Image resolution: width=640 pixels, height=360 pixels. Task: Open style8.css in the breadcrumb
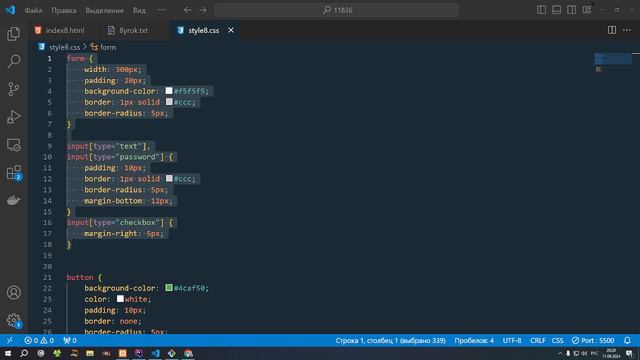click(x=64, y=47)
